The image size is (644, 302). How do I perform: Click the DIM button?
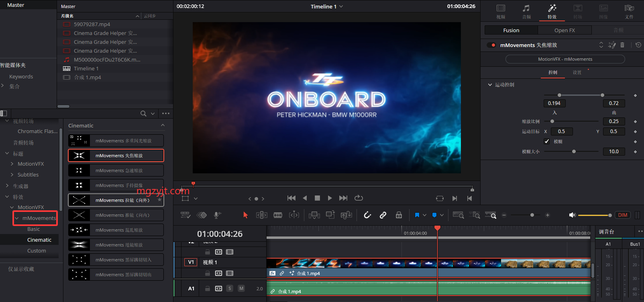[x=623, y=215]
